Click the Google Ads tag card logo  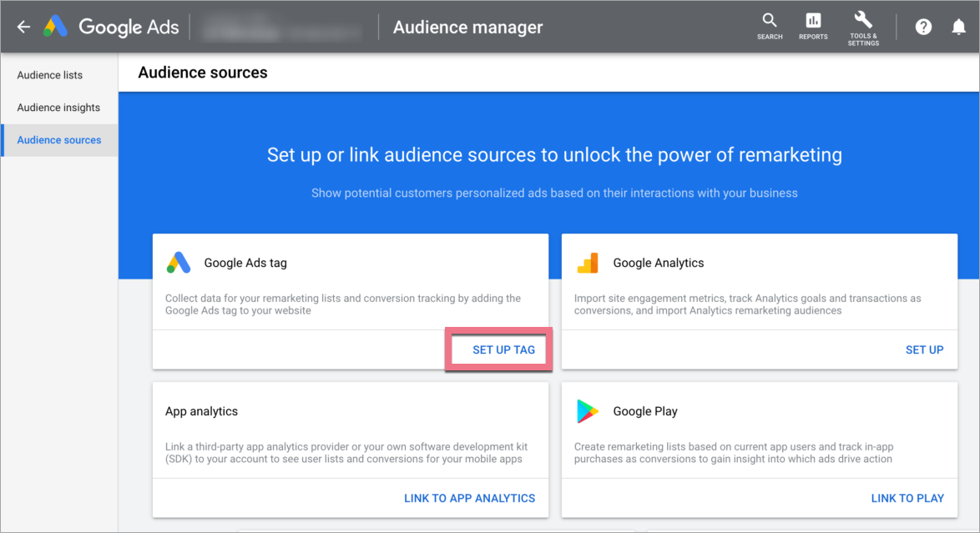click(x=178, y=263)
